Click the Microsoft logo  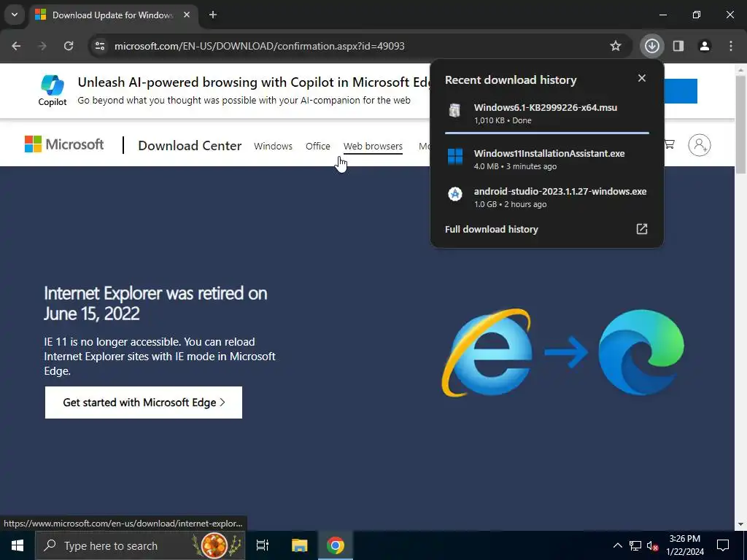tap(64, 144)
